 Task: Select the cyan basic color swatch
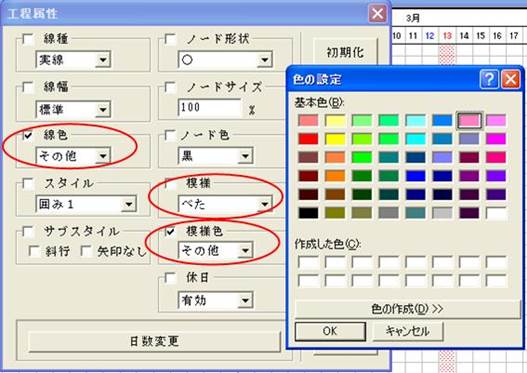(x=415, y=138)
